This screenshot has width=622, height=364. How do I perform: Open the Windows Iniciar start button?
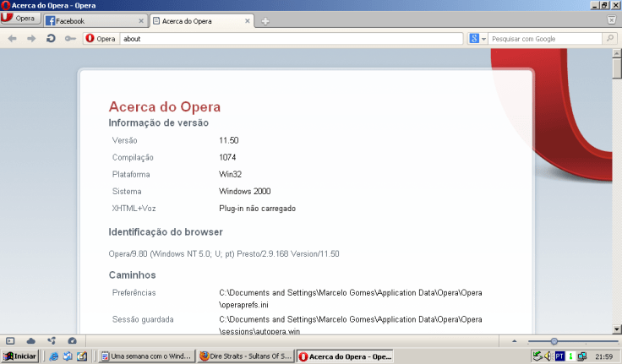(19, 356)
